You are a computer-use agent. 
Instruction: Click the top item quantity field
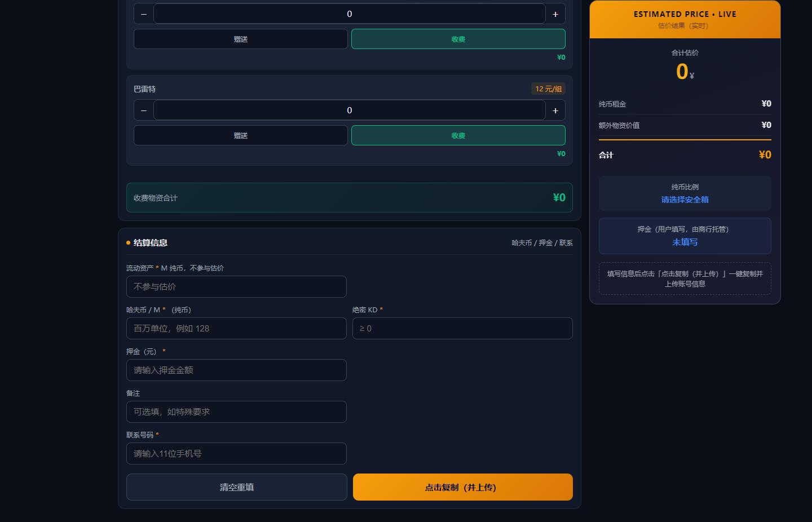[350, 14]
